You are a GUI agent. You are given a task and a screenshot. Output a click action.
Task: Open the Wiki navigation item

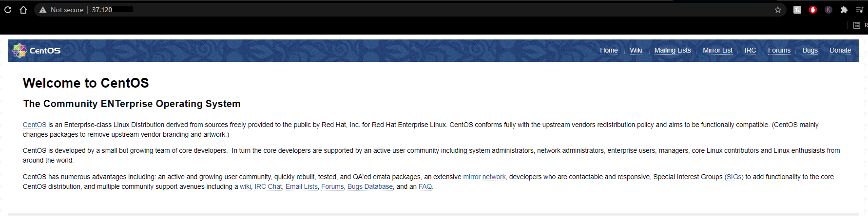[x=636, y=50]
